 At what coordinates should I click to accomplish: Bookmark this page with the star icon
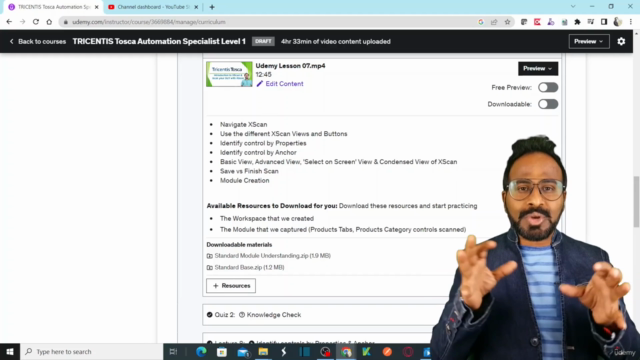pyautogui.click(x=507, y=22)
